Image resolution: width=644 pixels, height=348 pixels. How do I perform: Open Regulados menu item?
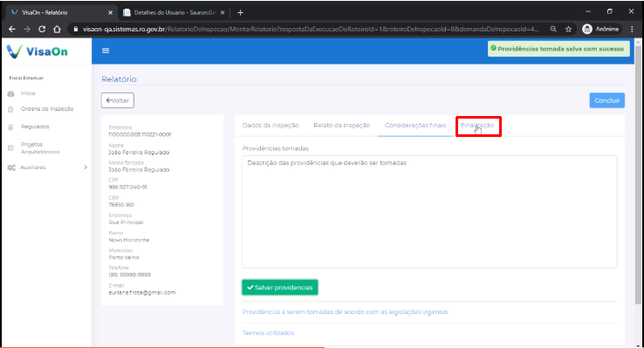pyautogui.click(x=35, y=126)
